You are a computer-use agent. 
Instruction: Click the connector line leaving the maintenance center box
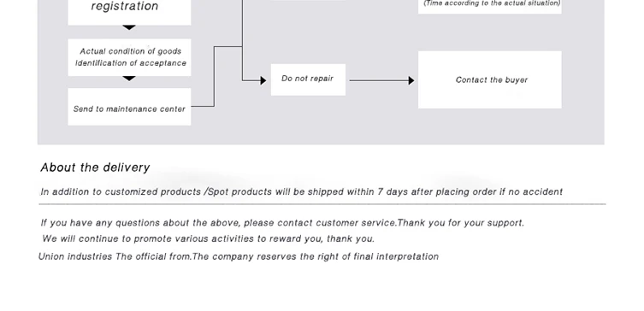pyautogui.click(x=214, y=76)
